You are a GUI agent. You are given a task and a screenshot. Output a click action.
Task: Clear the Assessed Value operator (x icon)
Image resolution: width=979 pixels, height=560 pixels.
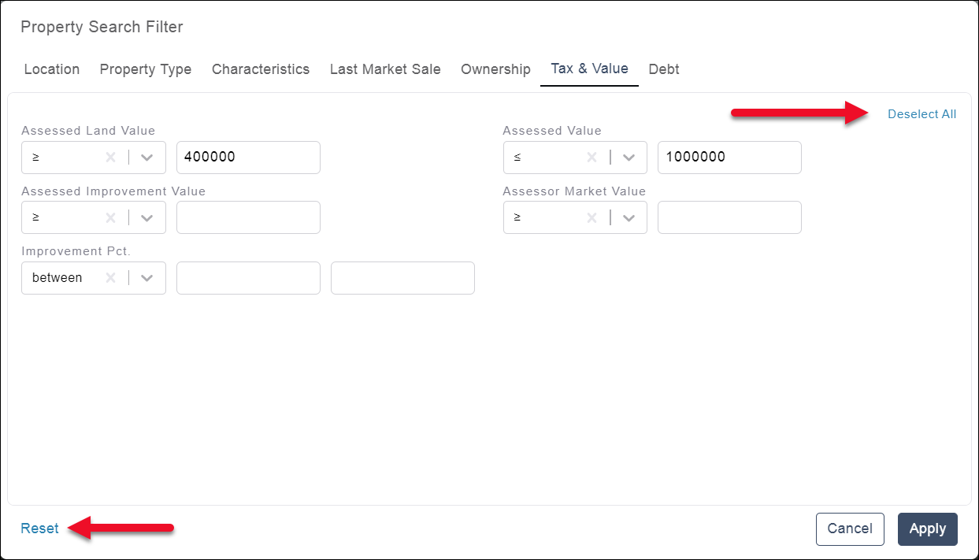(592, 158)
